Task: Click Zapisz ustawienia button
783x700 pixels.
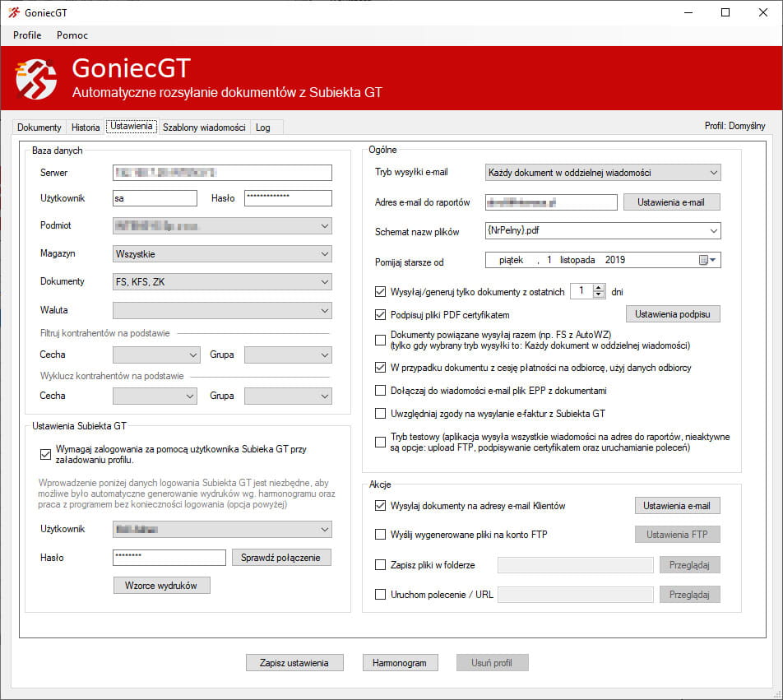Action: click(x=294, y=662)
